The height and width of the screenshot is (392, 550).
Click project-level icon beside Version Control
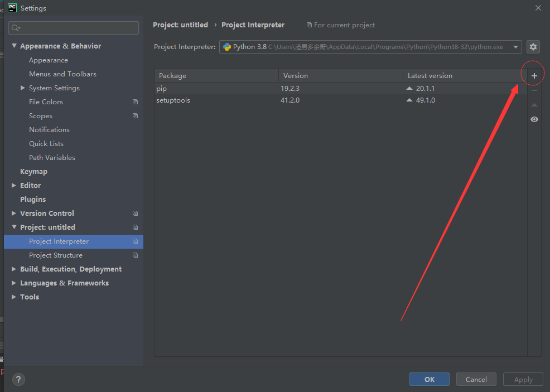pyautogui.click(x=135, y=214)
